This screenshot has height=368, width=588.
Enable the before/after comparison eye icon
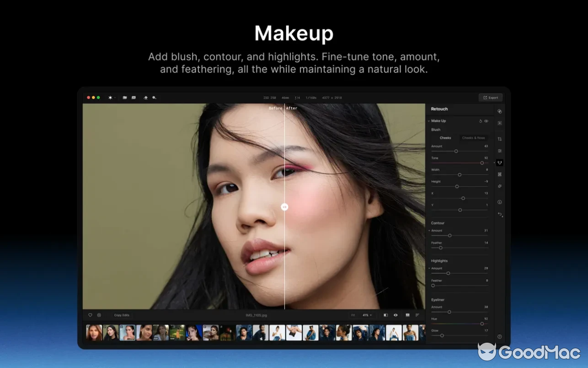[x=396, y=315]
